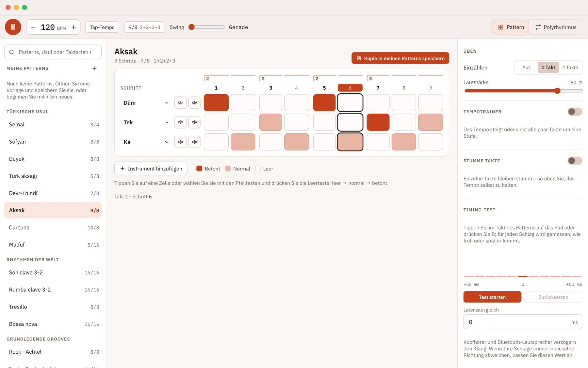The image size is (588, 368).
Task: Pause playback with the round orange button
Action: [x=13, y=27]
